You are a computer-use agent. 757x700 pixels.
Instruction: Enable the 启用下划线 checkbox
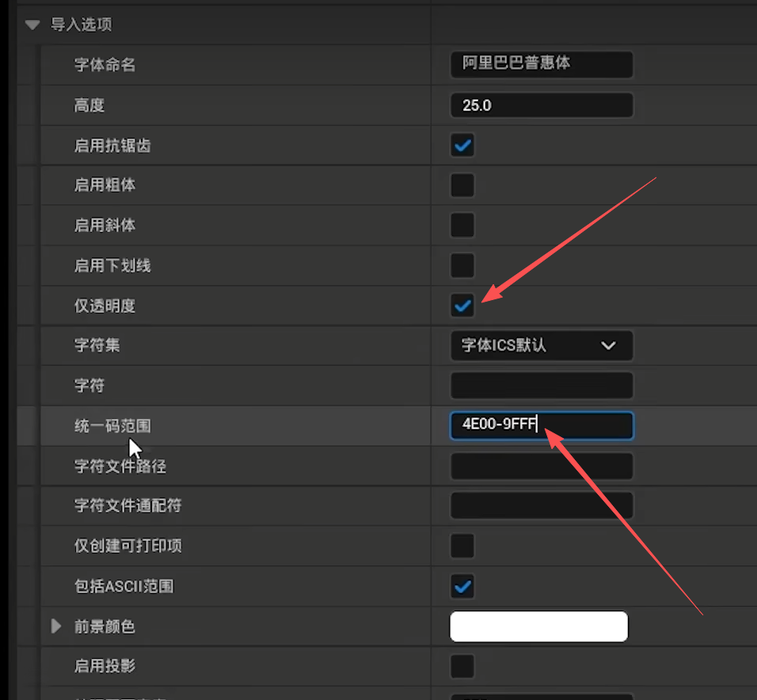[x=462, y=265]
